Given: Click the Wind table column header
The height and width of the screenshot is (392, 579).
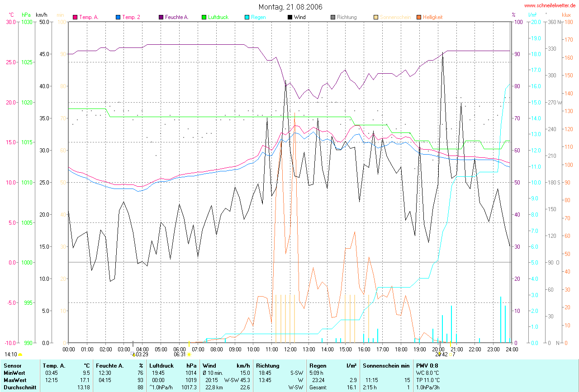Looking at the screenshot, I should click(209, 365).
